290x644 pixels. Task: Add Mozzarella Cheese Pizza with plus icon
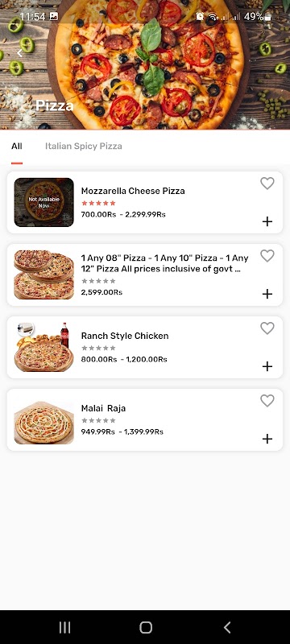click(267, 222)
